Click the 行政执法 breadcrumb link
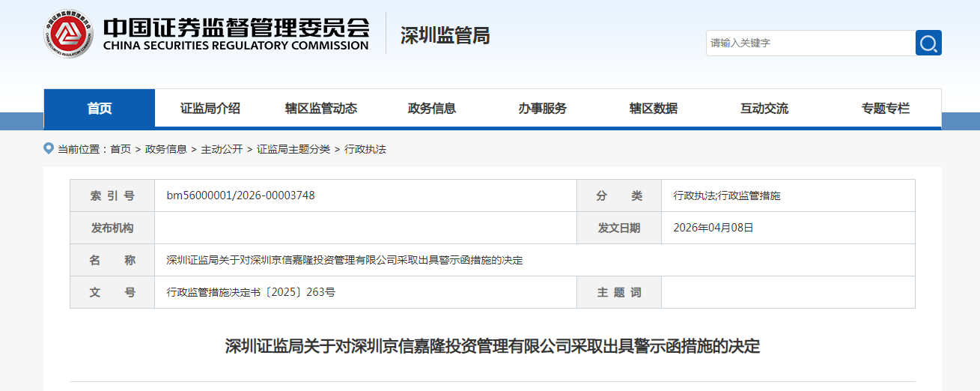980x391 pixels. [x=365, y=149]
